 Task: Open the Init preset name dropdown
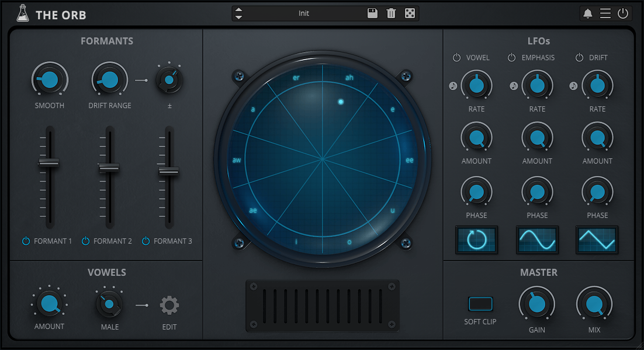(x=304, y=13)
